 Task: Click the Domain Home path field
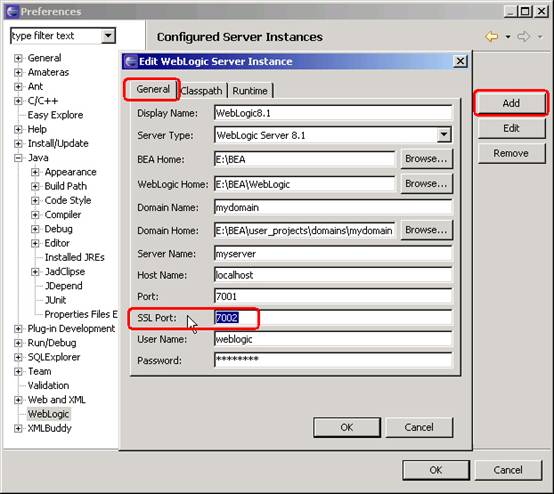[305, 230]
